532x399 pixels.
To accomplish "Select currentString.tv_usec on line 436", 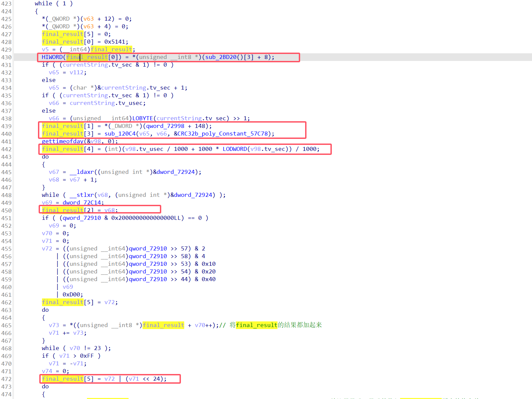I will pyautogui.click(x=106, y=103).
